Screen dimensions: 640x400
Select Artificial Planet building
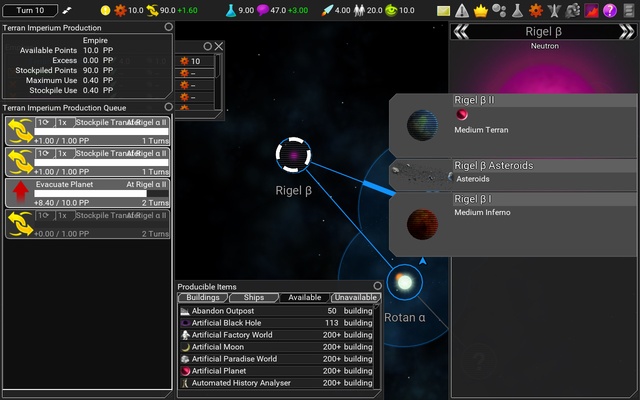(x=276, y=371)
